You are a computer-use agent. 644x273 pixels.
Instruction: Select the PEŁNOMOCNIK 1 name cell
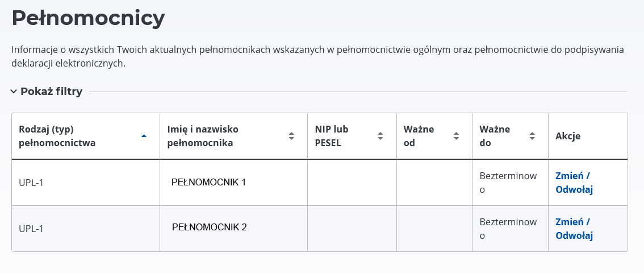(208, 183)
